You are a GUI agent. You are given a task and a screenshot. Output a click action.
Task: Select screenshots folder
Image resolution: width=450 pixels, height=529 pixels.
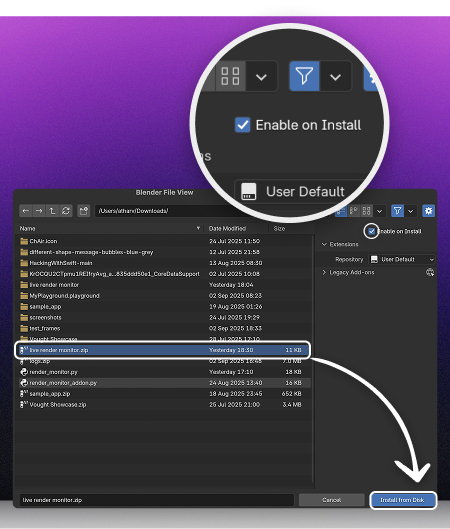click(164, 317)
